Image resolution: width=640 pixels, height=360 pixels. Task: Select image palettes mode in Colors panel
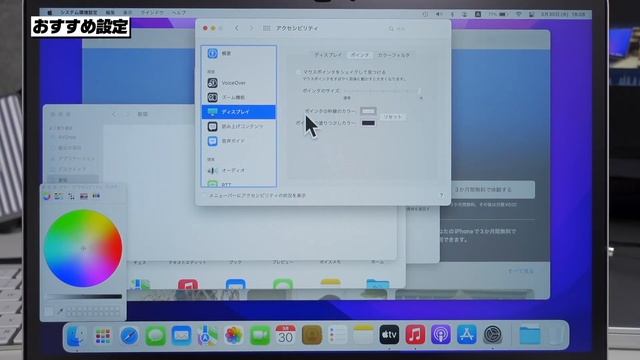[84, 196]
